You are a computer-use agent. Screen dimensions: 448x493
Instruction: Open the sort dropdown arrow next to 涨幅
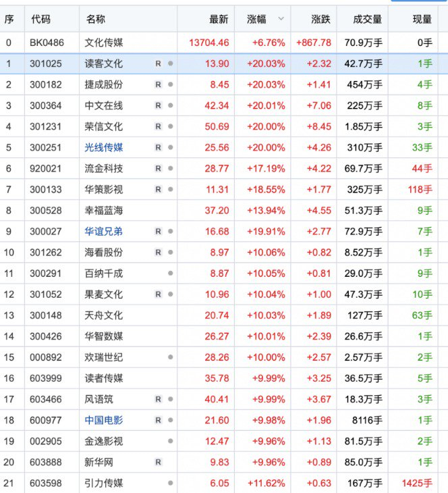281,19
